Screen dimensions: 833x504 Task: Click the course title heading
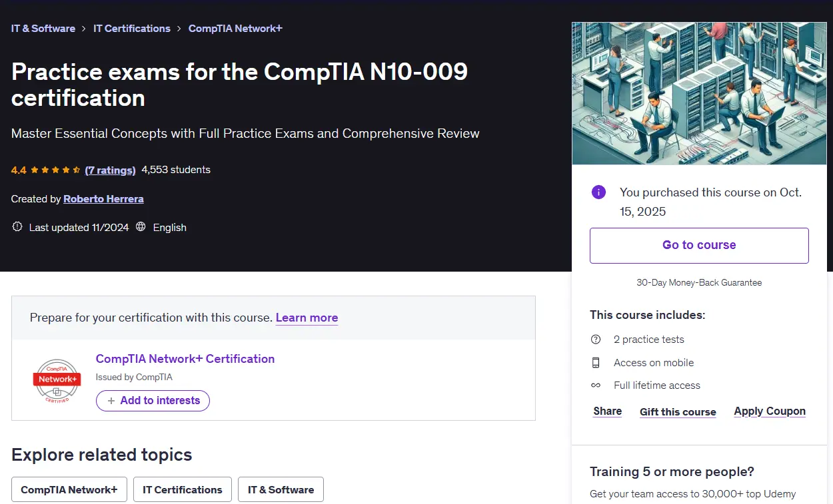tap(239, 85)
